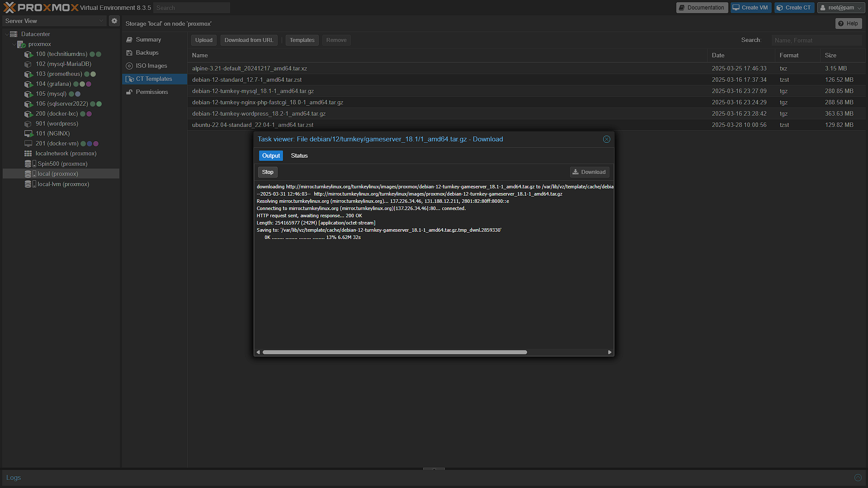Click the Help button
The image size is (868, 488).
(x=848, y=23)
